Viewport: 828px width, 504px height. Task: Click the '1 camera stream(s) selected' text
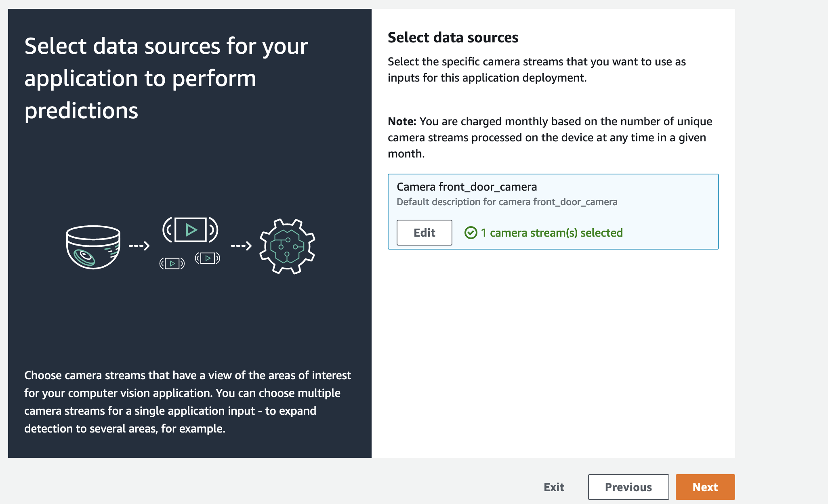552,233
